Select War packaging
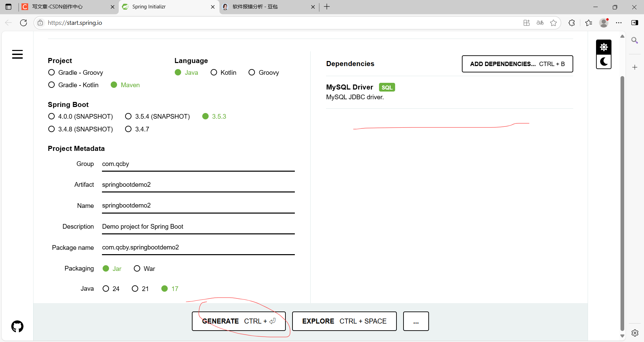 (144, 269)
